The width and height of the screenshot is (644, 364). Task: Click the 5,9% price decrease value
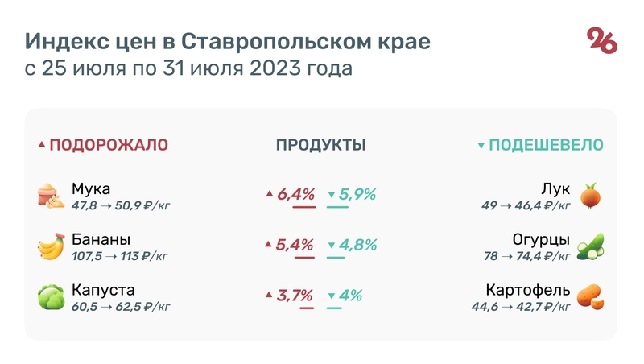coord(358,194)
